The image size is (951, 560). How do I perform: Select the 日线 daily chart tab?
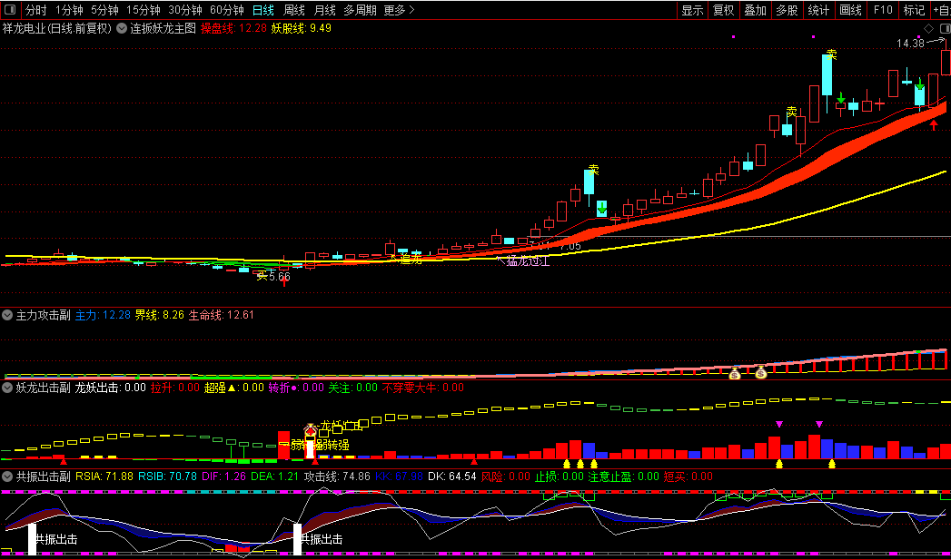pyautogui.click(x=263, y=10)
